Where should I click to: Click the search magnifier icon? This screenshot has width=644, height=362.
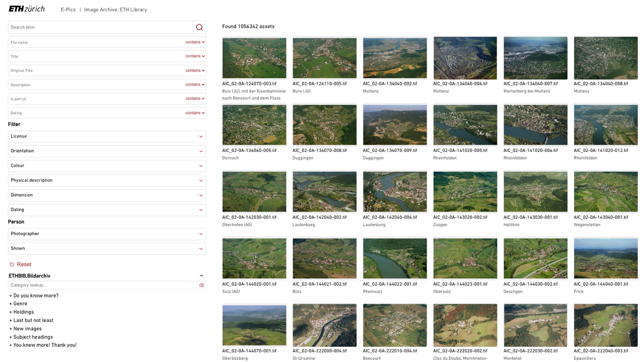pyautogui.click(x=199, y=27)
